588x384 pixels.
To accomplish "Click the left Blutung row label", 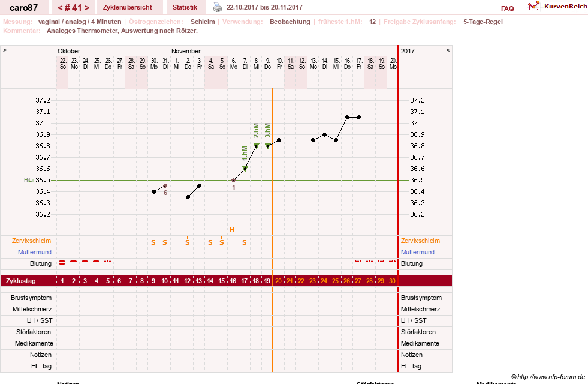I will [x=41, y=263].
